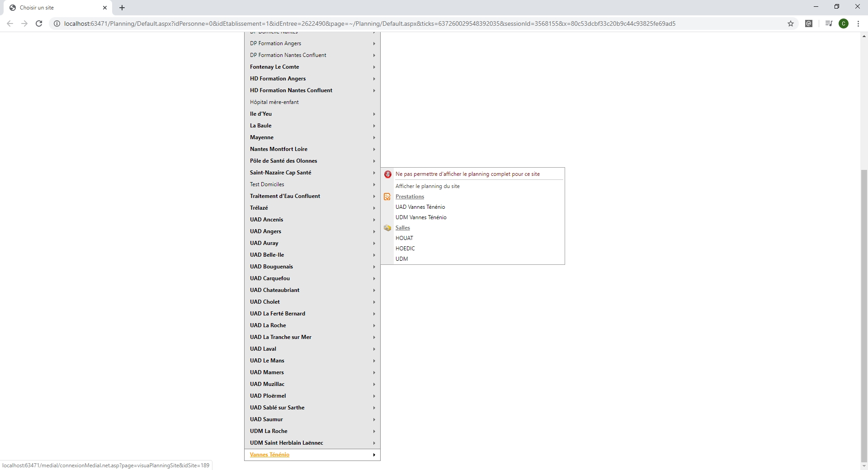Open the UDM La Roche site
The height and width of the screenshot is (470, 868).
pyautogui.click(x=269, y=431)
